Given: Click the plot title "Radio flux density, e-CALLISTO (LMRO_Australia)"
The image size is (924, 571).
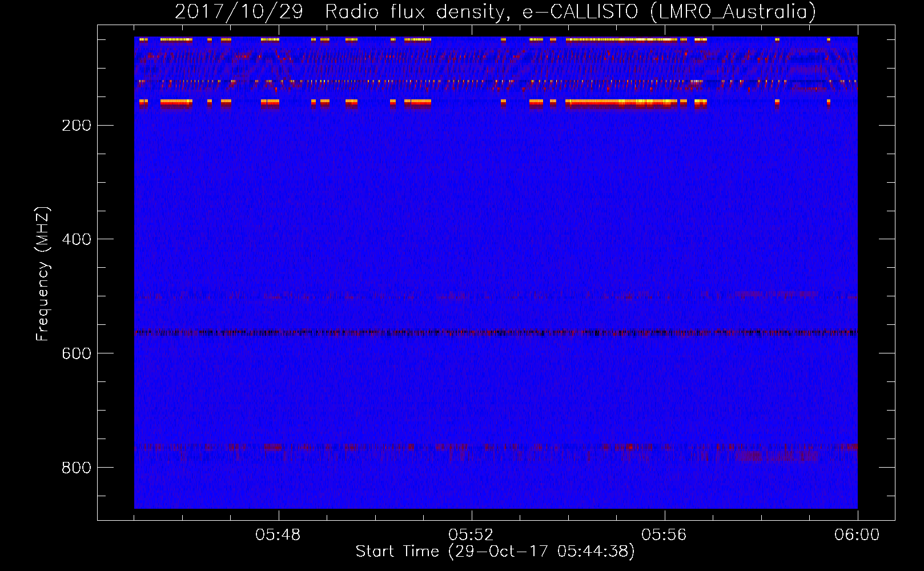Looking at the screenshot, I should click(x=571, y=11).
